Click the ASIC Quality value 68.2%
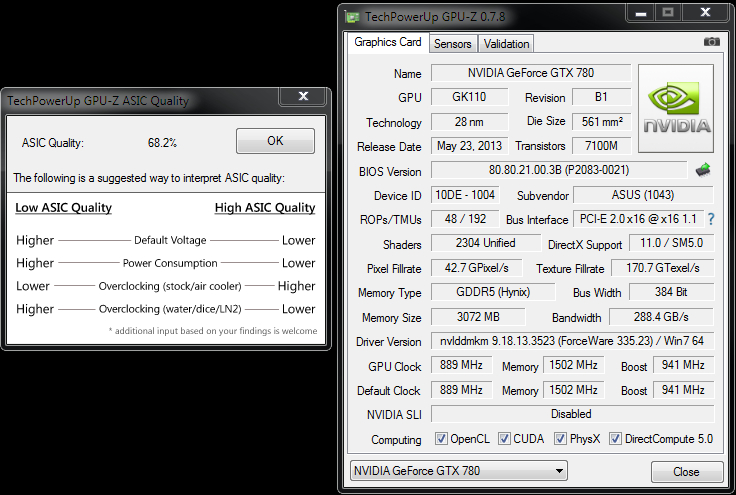Viewport: 736px width, 495px height. [162, 143]
